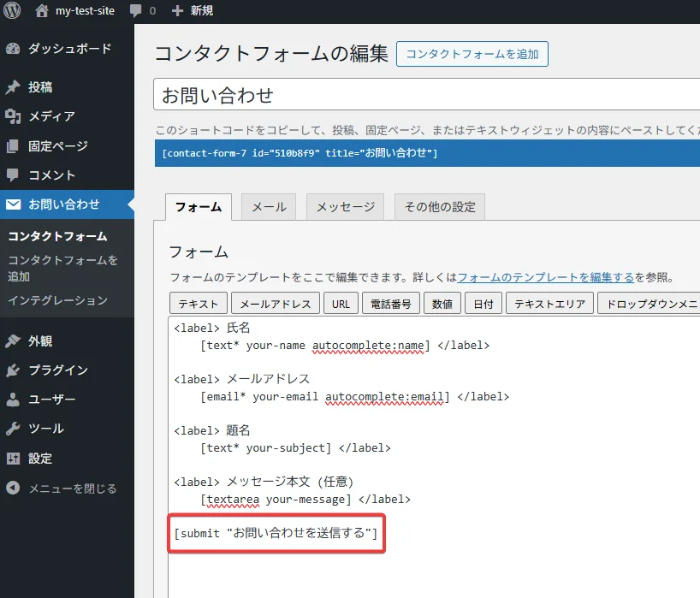This screenshot has height=598, width=700.
Task: Click 新規 in the admin bar
Action: (202, 11)
